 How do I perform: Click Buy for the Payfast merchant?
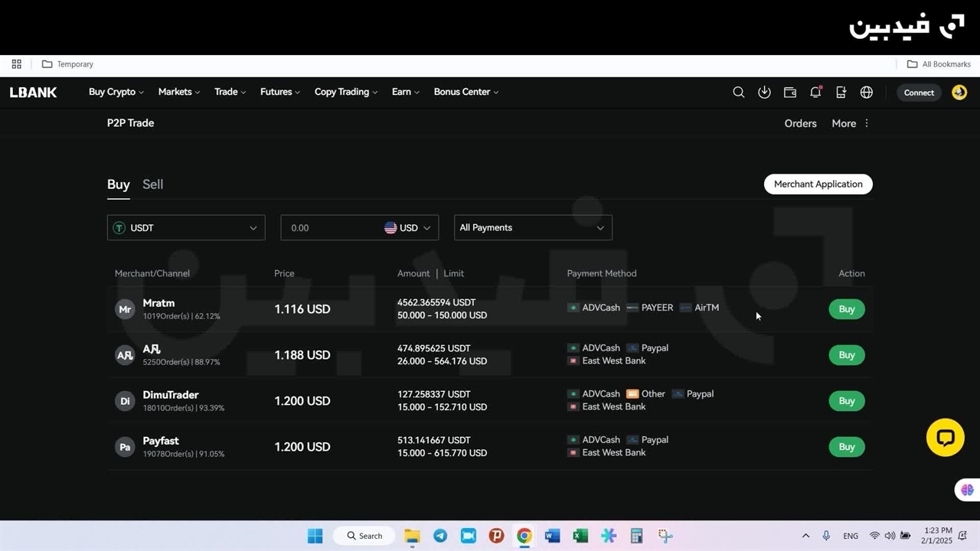846,447
